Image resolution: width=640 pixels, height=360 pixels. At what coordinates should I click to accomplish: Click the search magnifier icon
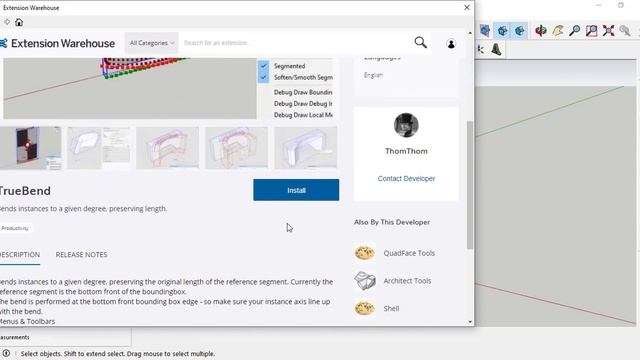click(x=420, y=42)
